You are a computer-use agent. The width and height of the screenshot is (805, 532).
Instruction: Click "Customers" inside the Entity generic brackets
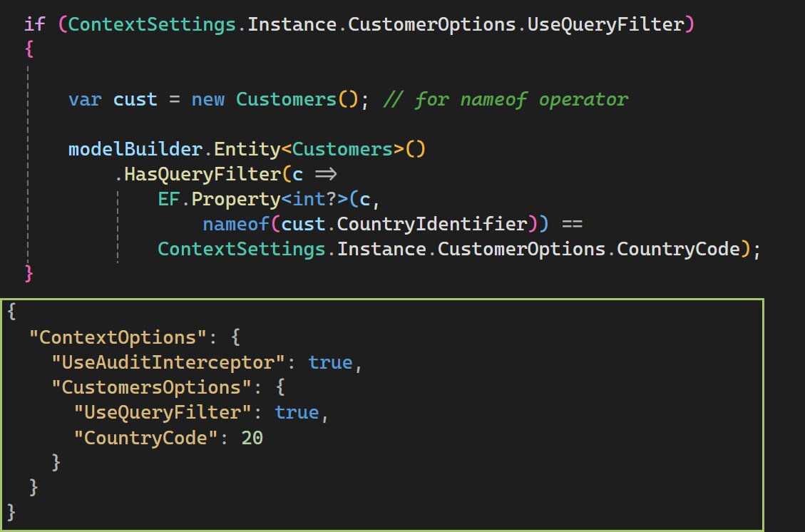click(x=342, y=149)
